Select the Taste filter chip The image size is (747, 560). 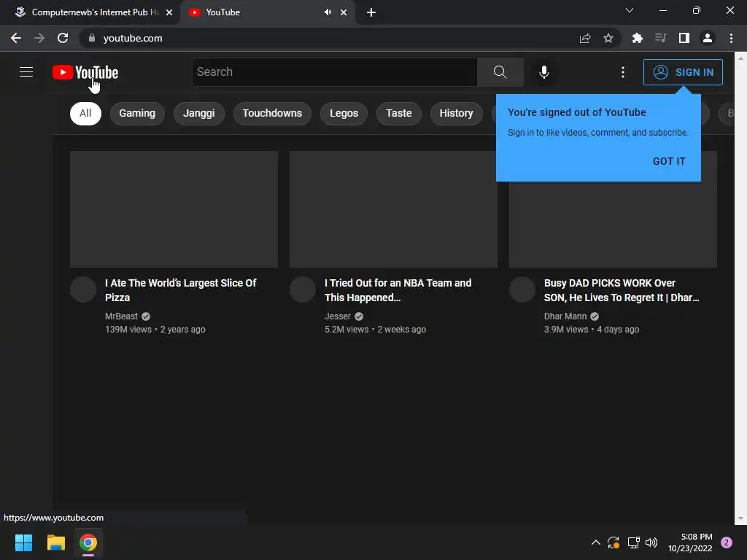click(399, 113)
